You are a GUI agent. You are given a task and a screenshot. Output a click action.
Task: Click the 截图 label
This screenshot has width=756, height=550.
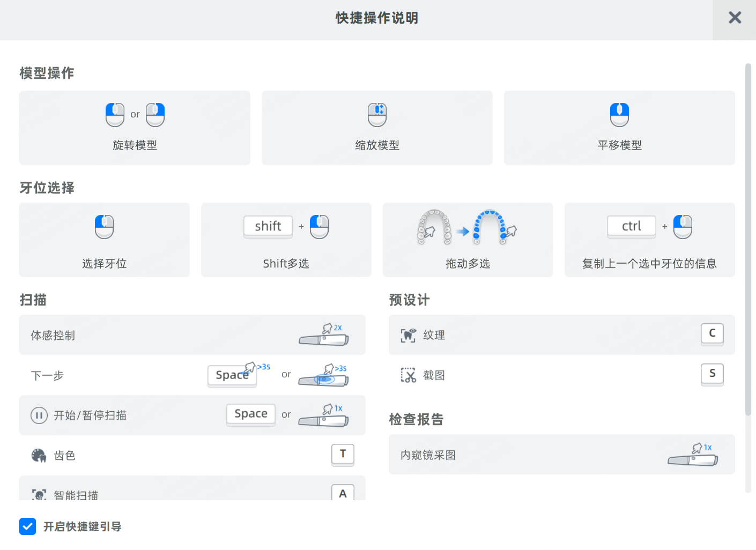click(x=434, y=375)
